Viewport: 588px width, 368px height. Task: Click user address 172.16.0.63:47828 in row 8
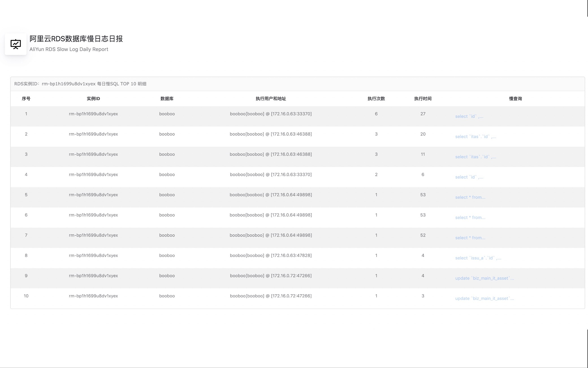click(271, 256)
